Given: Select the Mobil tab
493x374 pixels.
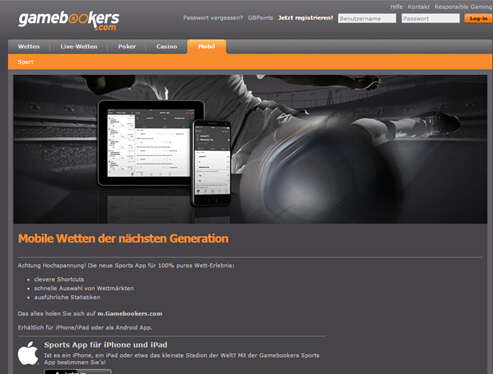Looking at the screenshot, I should (x=207, y=47).
